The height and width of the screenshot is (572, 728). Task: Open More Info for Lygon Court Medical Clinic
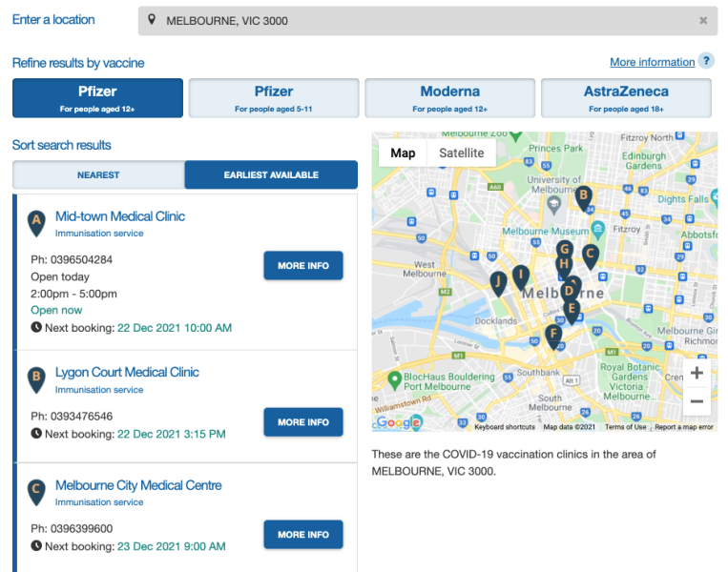pos(303,422)
